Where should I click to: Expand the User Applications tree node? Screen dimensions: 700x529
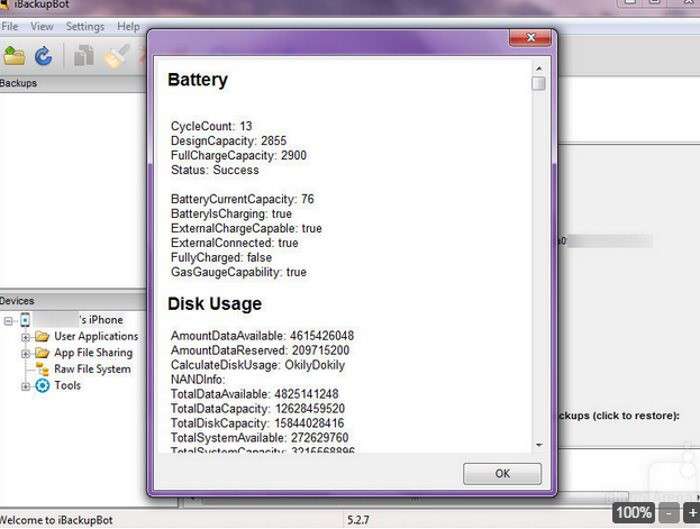pyautogui.click(x=26, y=337)
